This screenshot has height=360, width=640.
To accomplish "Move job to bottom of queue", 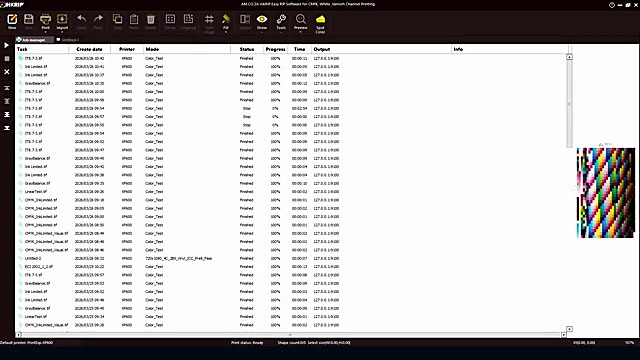I will click(7, 128).
